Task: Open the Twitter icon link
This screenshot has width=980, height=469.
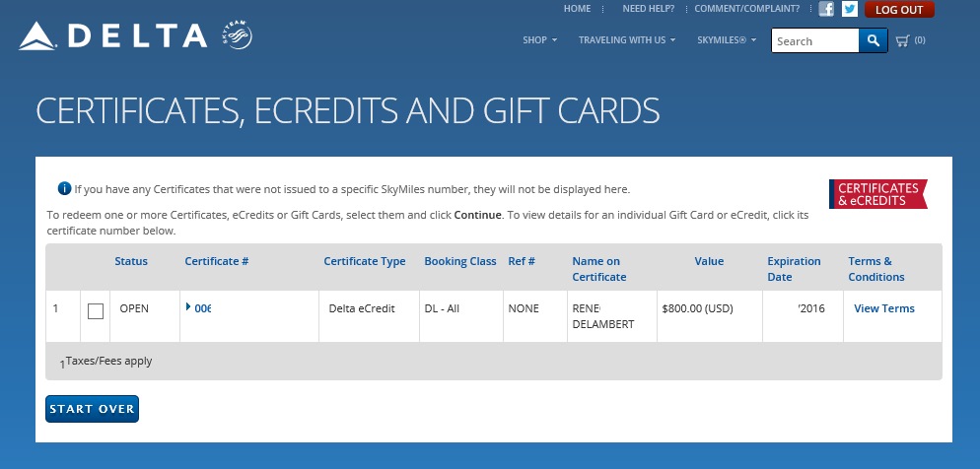Action: 849,9
